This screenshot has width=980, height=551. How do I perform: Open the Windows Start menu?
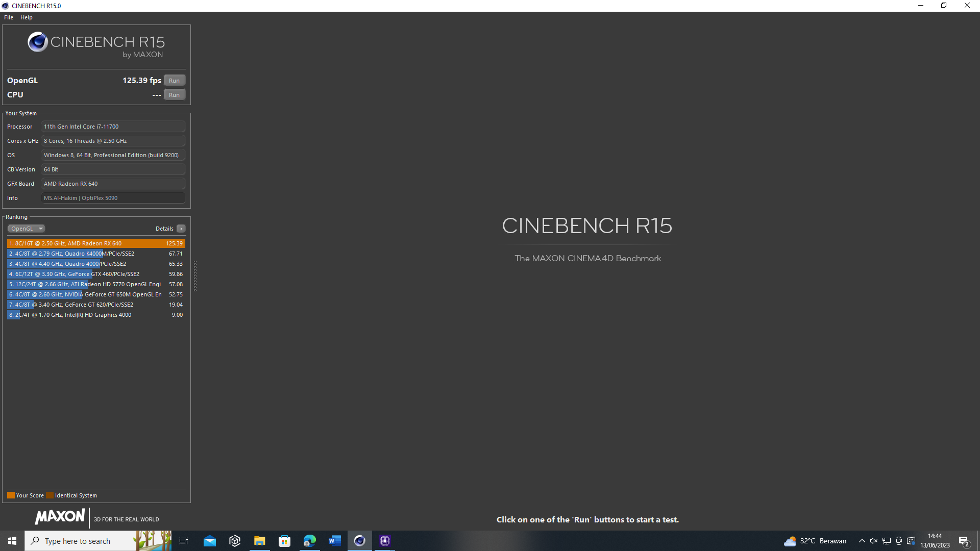(x=12, y=541)
